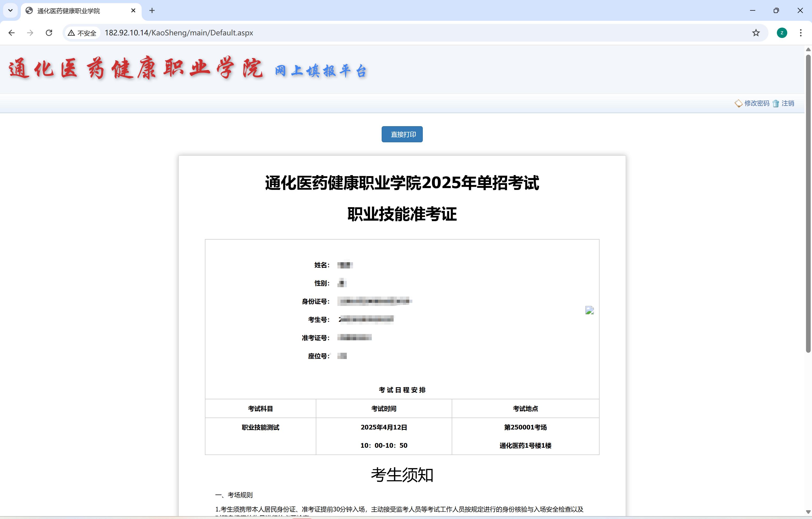The width and height of the screenshot is (812, 519).
Task: Click the 考试时间 column header
Action: 384,408
